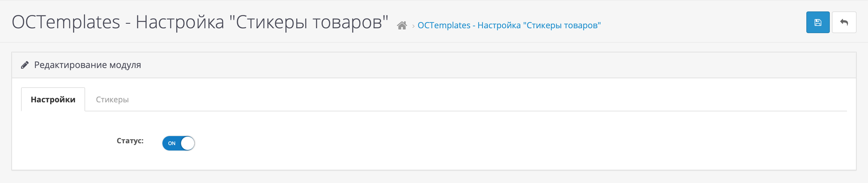
Task: Click the curved reply-arrow icon top right
Action: [844, 22]
